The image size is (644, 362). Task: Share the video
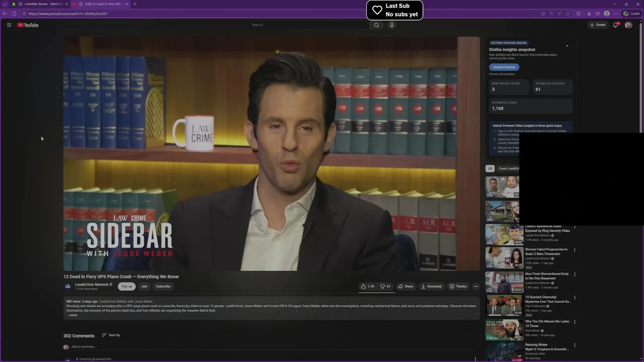click(406, 286)
